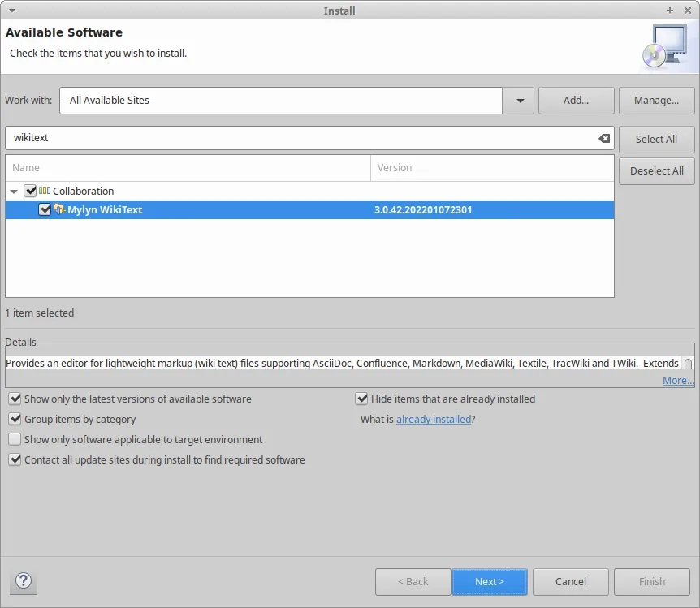The image size is (700, 608).
Task: Click the Collaboration category icon
Action: coord(45,191)
